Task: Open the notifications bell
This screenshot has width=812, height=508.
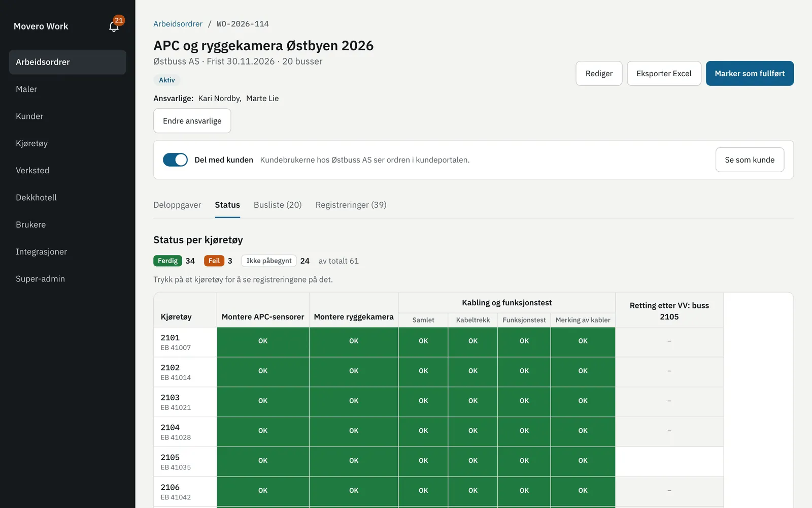Action: [x=114, y=26]
